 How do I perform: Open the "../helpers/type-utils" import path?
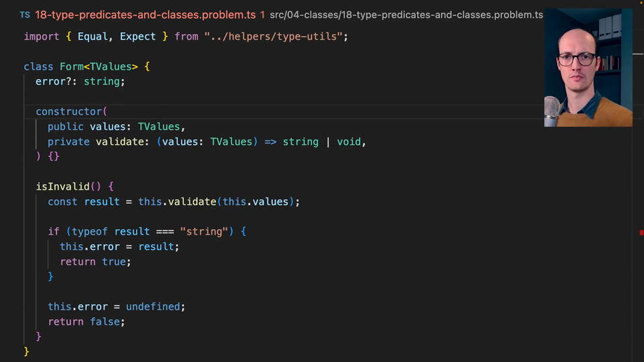(x=276, y=37)
